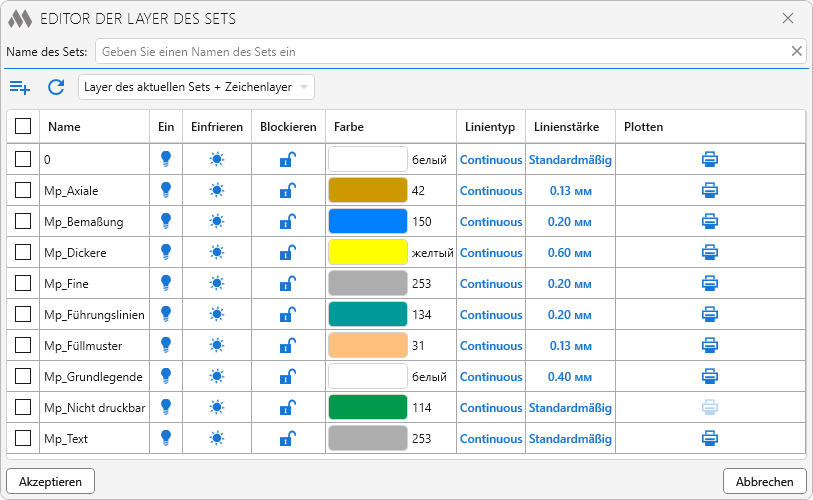Image resolution: width=813 pixels, height=500 pixels.
Task: Click the add new layer icon
Action: pos(20,87)
